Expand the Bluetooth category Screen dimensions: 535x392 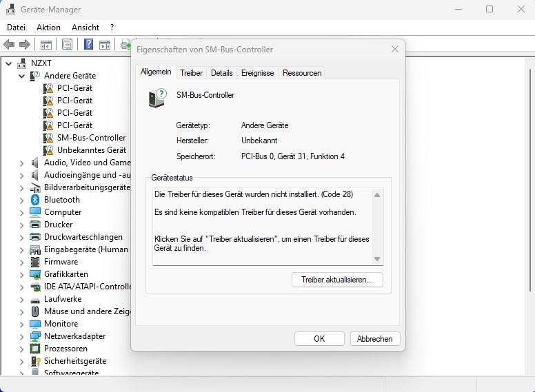pyautogui.click(x=22, y=200)
